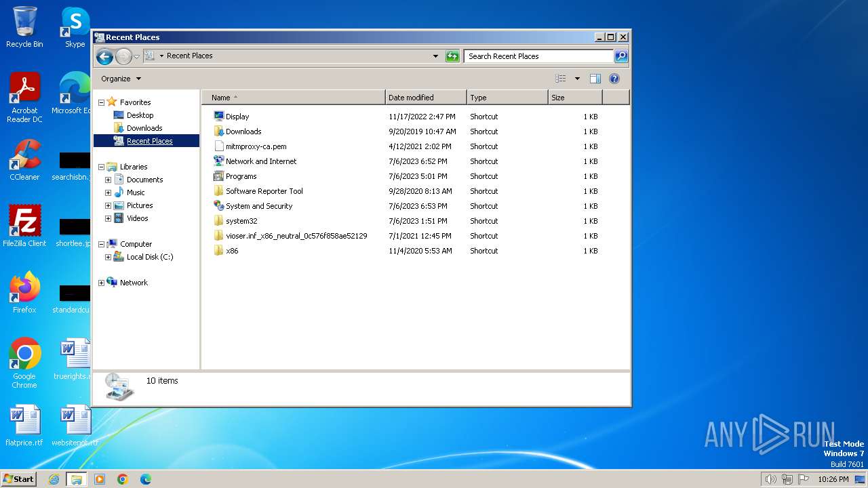
Task: Expand Local Disk (C:) node
Action: [108, 257]
